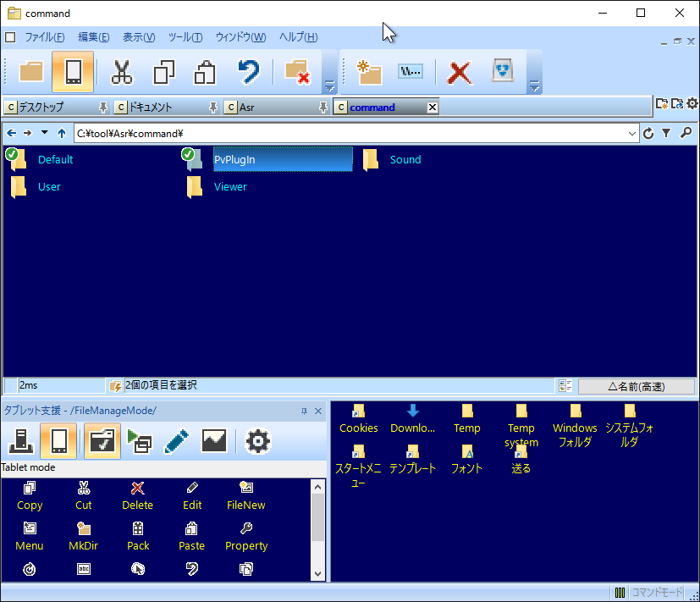Image resolution: width=700 pixels, height=602 pixels.
Task: Click the 名前(高速) sort button
Action: (x=637, y=386)
